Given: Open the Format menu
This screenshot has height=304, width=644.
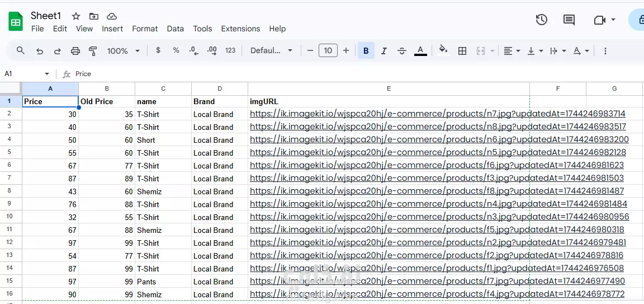Looking at the screenshot, I should (145, 29).
